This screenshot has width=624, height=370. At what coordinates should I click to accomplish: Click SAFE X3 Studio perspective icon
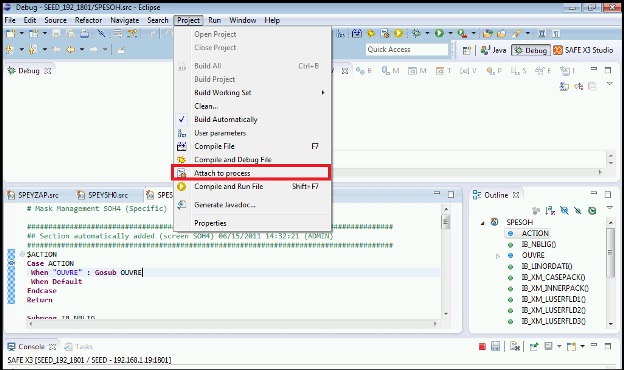coord(558,50)
